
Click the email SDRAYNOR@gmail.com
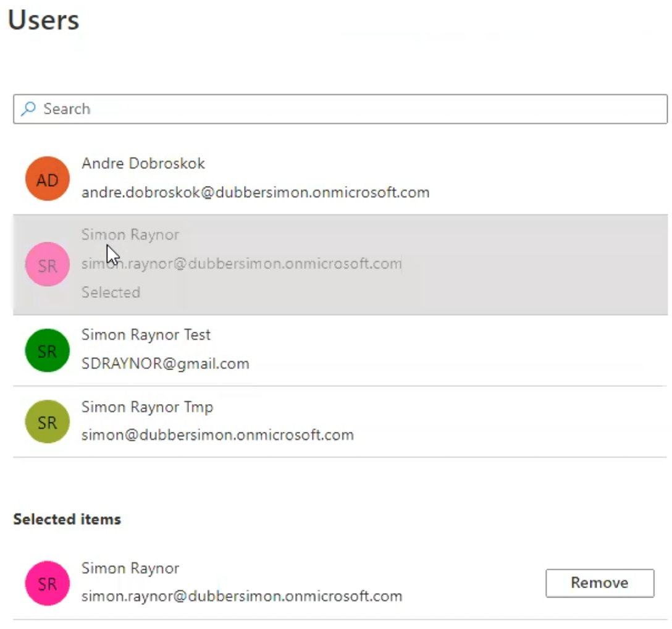(x=165, y=364)
